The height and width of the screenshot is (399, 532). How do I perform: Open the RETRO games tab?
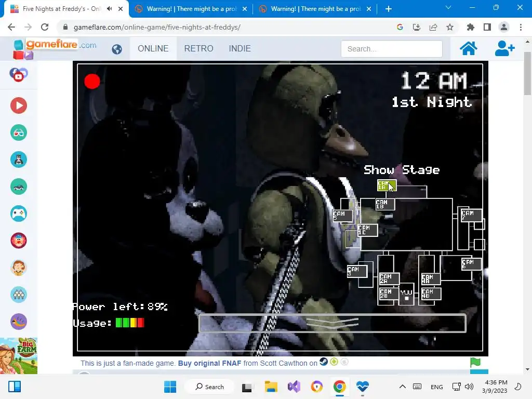pyautogui.click(x=199, y=48)
